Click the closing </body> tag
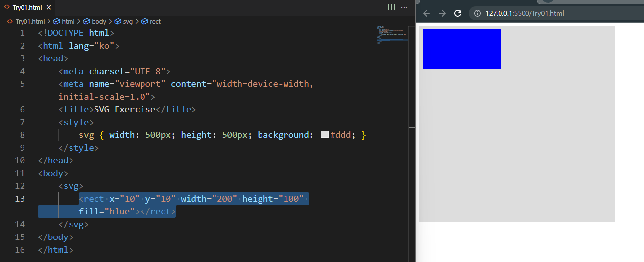Viewport: 644px width, 262px height. 56,237
